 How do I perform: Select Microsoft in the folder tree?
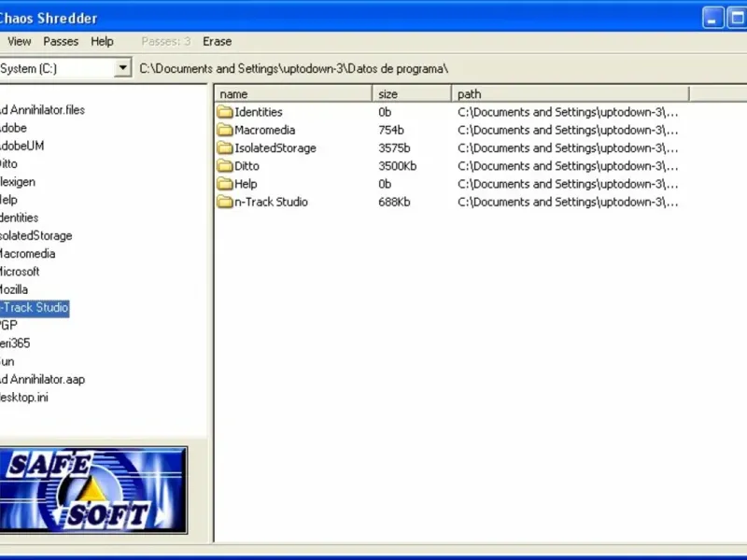pos(20,272)
